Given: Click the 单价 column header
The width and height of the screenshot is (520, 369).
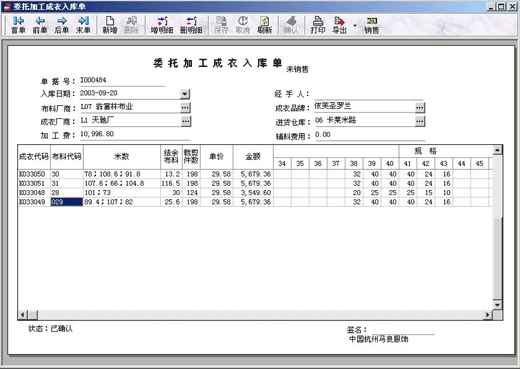Looking at the screenshot, I should point(217,157).
